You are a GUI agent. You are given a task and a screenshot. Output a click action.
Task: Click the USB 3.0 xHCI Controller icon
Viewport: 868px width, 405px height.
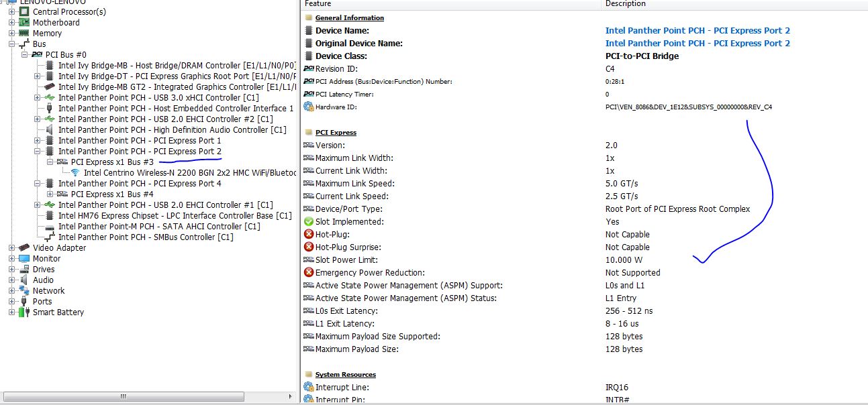coord(50,97)
